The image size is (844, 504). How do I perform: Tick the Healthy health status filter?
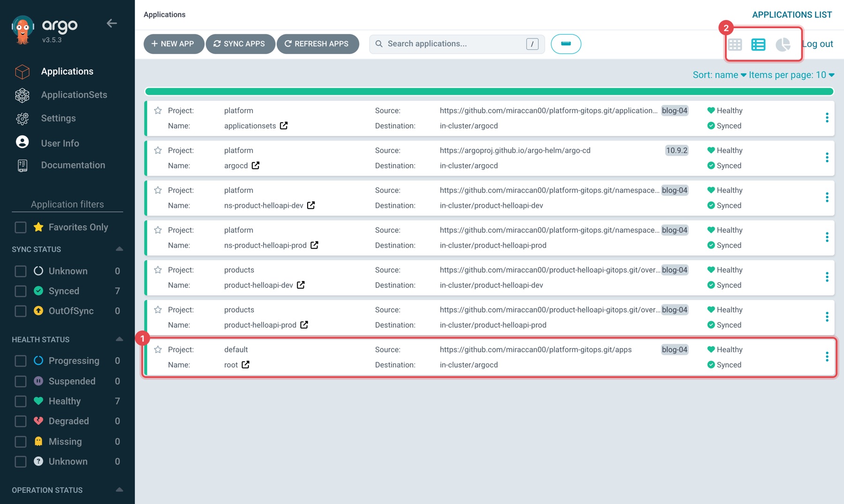pyautogui.click(x=21, y=401)
